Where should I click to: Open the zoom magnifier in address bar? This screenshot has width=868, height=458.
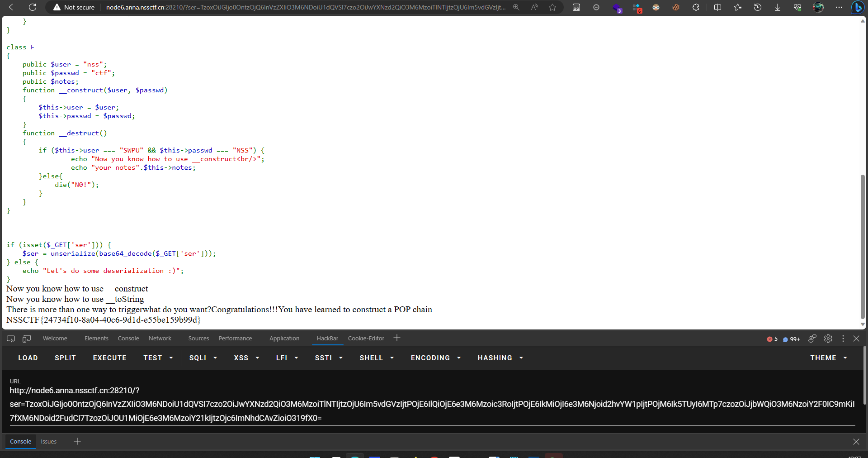click(516, 7)
